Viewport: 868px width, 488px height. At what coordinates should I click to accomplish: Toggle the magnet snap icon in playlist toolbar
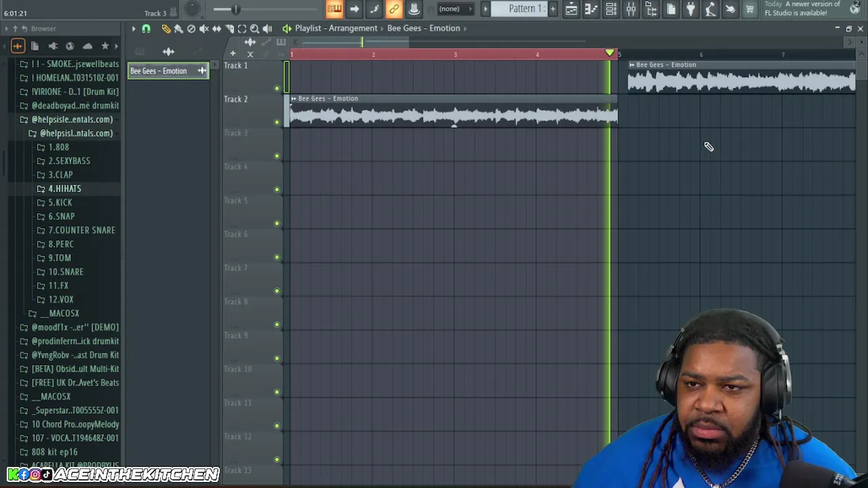[x=146, y=28]
